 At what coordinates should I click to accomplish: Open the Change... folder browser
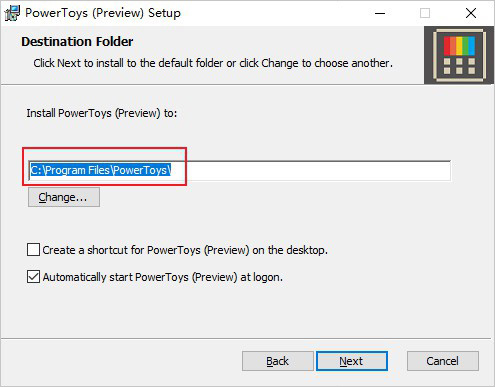pos(64,197)
